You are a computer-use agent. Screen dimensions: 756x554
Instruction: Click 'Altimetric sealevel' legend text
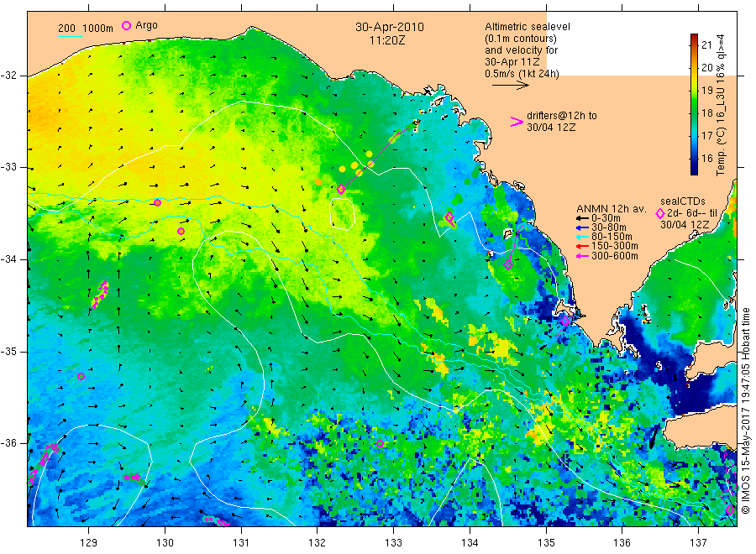[x=528, y=27]
